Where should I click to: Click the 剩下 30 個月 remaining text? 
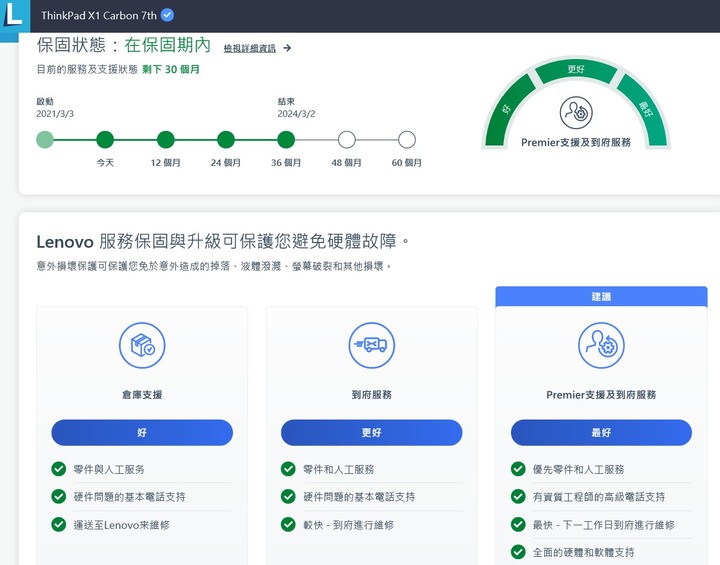point(171,69)
